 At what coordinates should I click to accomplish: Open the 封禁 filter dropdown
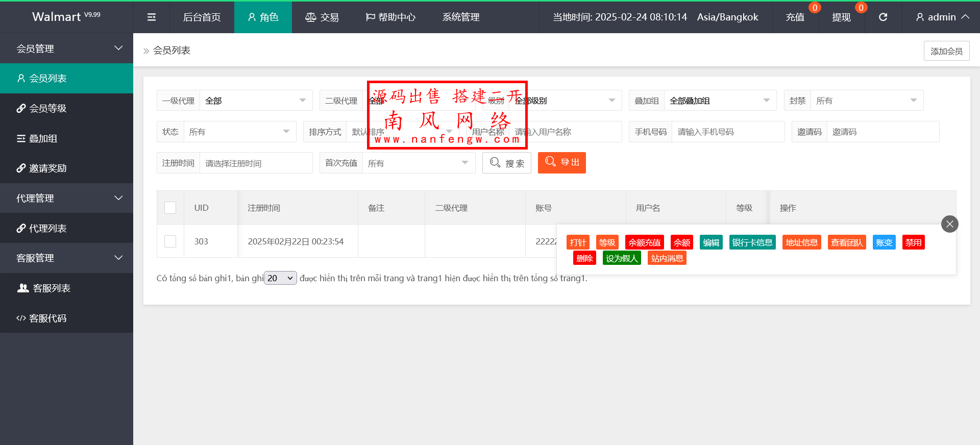tap(866, 101)
